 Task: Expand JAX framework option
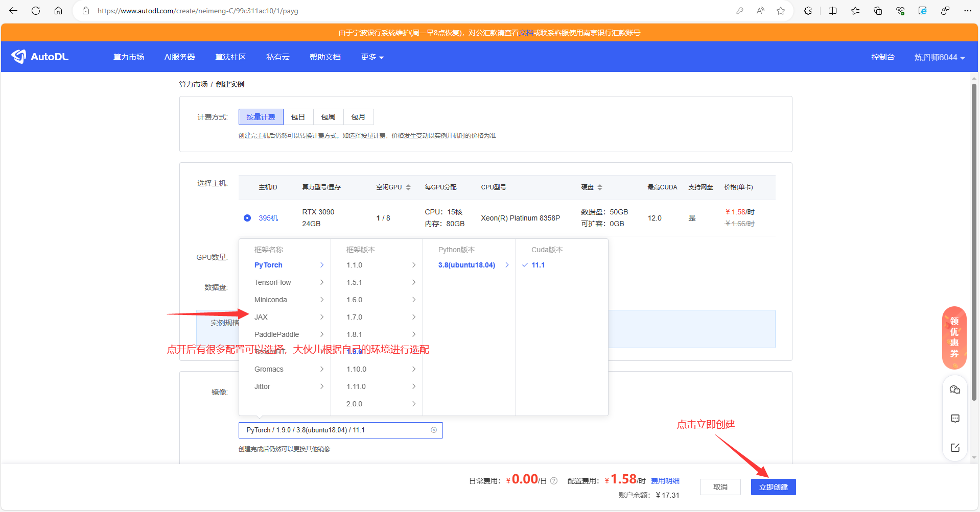285,317
